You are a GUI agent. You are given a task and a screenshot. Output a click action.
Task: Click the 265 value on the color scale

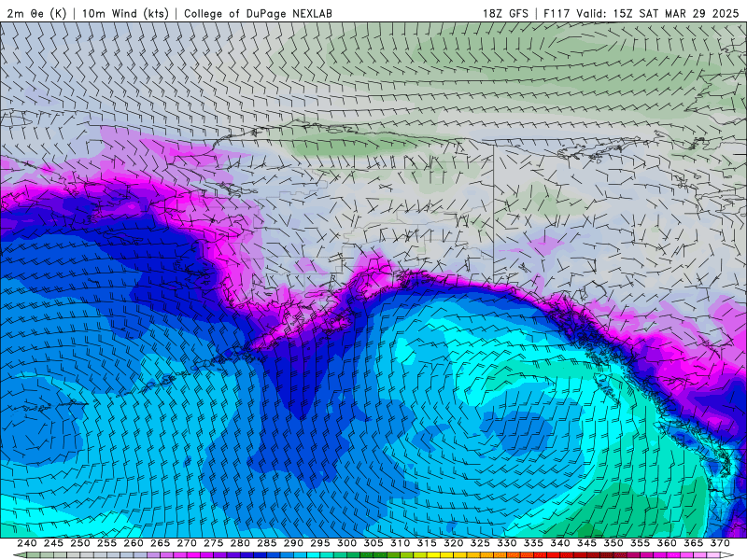(x=160, y=543)
